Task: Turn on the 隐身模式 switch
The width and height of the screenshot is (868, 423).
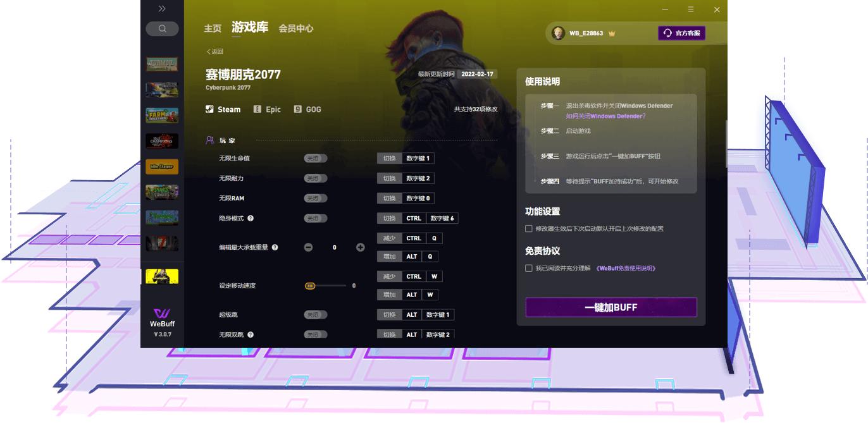Action: (x=315, y=218)
